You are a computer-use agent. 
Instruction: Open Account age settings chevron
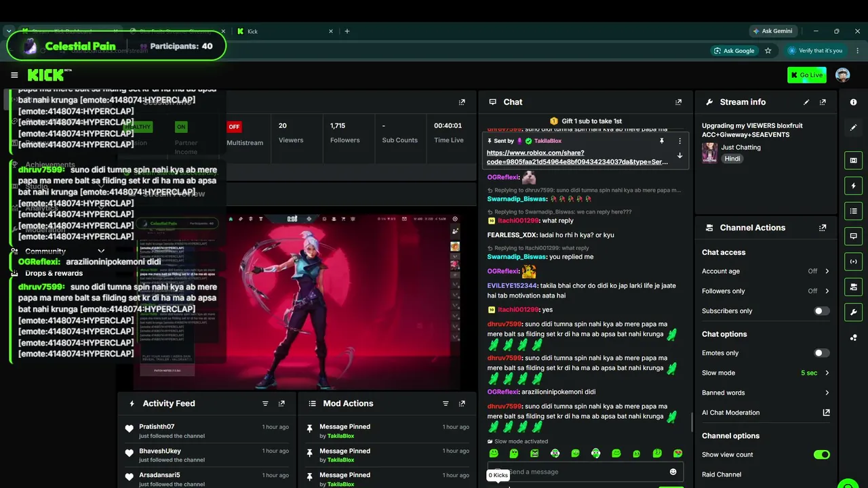[x=827, y=271]
